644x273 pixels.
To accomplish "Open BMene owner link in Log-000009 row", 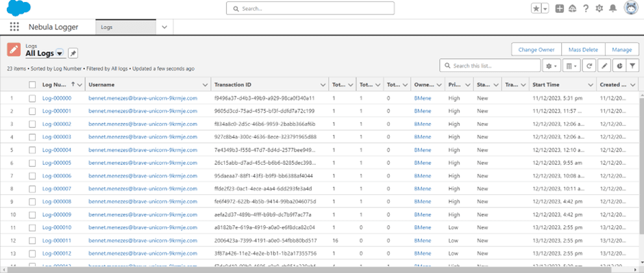I will (x=423, y=214).
